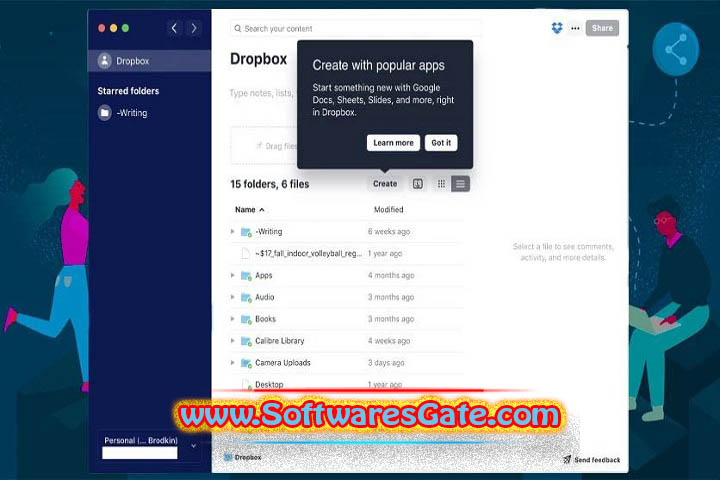The height and width of the screenshot is (480, 720).
Task: Switch to grid view
Action: [441, 184]
